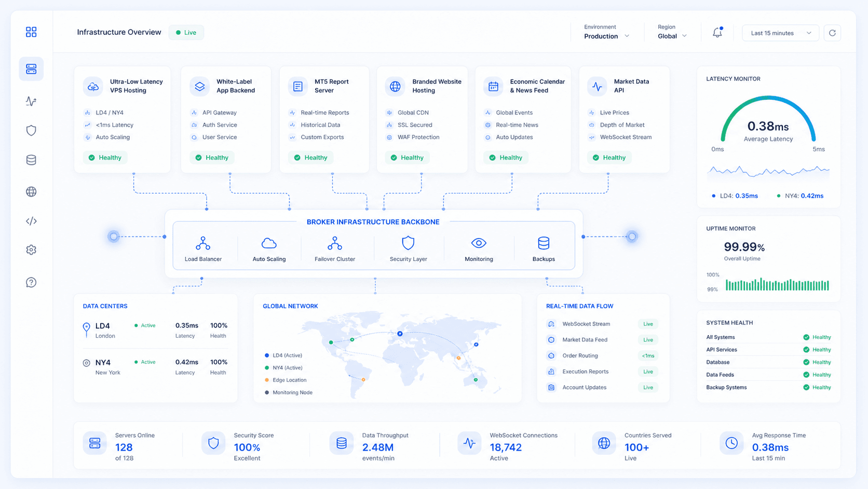
Task: Click the Market Data API pulse icon
Action: coord(597,86)
